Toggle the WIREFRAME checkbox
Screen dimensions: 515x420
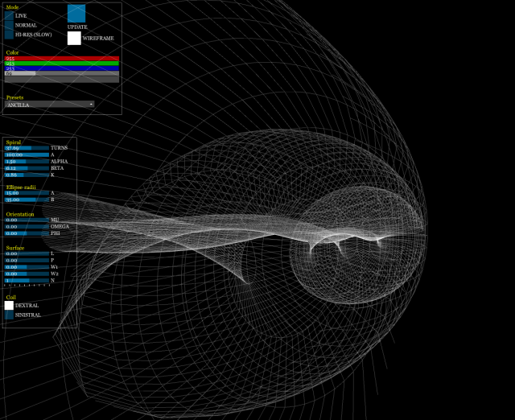74,38
